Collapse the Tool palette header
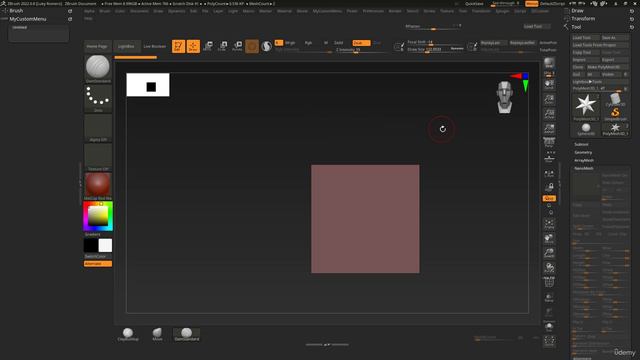 tap(576, 27)
